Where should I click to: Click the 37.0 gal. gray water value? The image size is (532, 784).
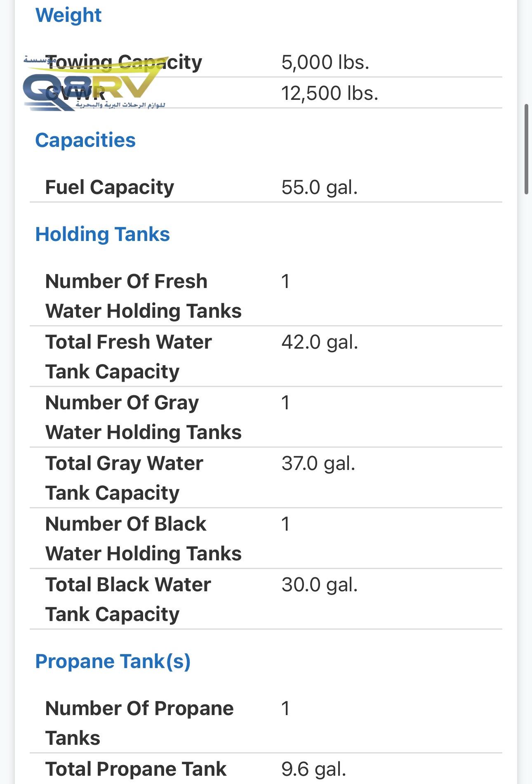pos(318,463)
